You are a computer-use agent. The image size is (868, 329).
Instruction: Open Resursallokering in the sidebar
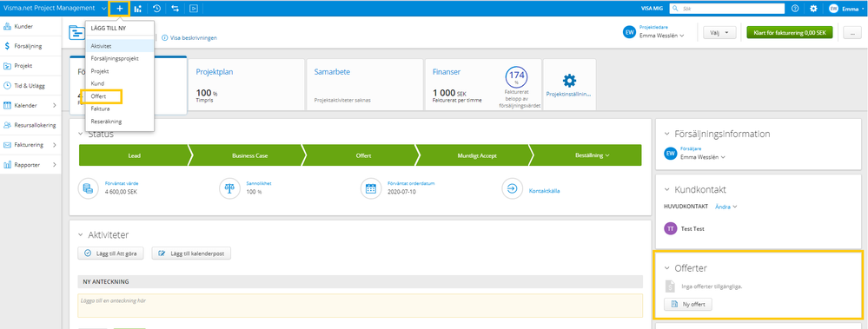(x=30, y=125)
